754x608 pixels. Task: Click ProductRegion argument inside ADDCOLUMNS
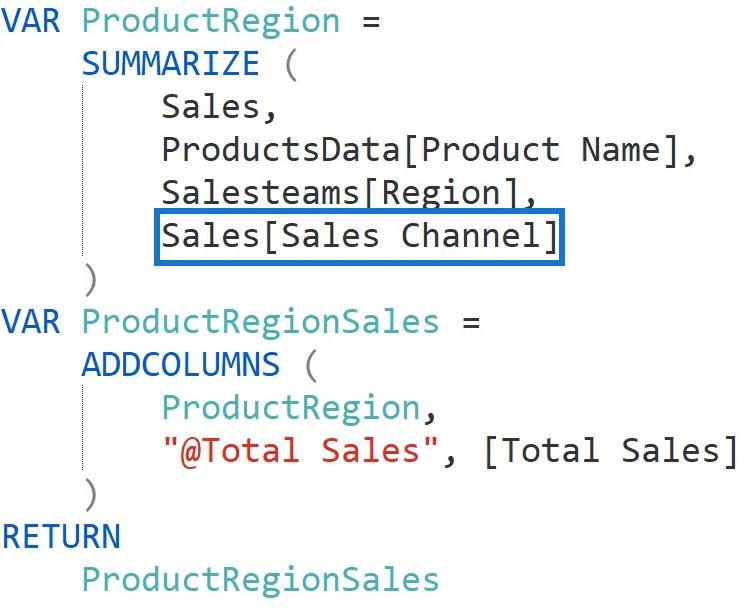(x=291, y=408)
